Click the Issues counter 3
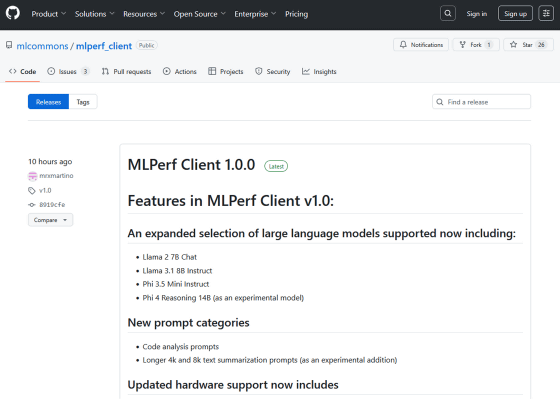Screen dimensions: 560x399 pos(85,71)
